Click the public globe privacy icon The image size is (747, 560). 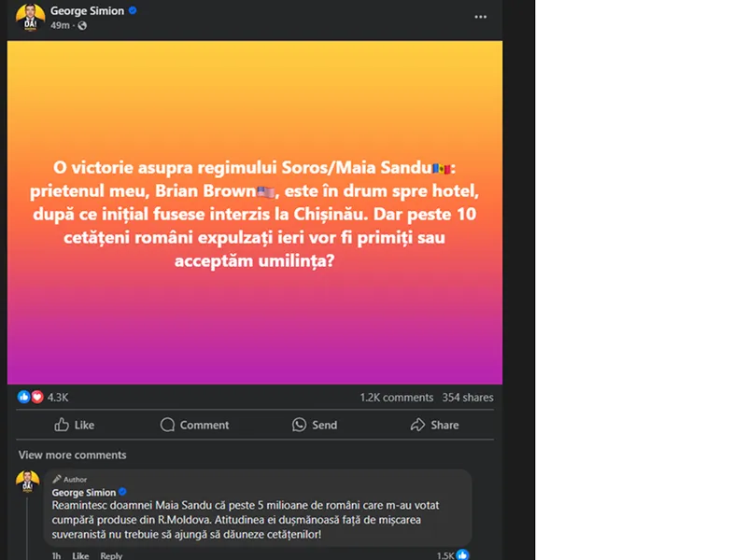coord(82,26)
